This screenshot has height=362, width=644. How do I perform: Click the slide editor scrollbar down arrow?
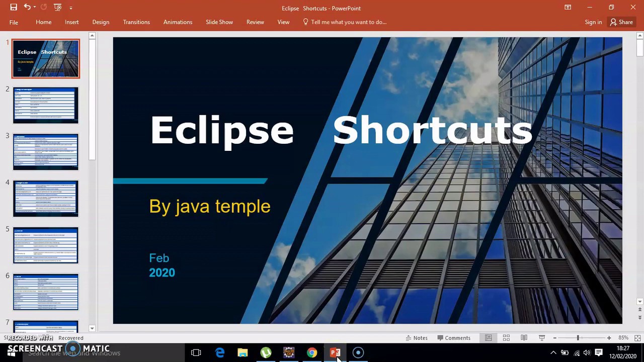point(640,302)
